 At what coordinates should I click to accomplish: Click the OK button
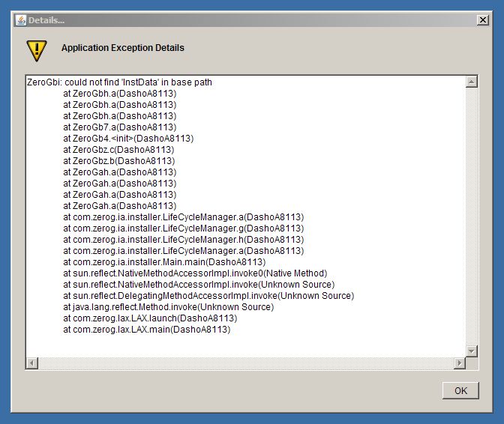click(x=460, y=390)
